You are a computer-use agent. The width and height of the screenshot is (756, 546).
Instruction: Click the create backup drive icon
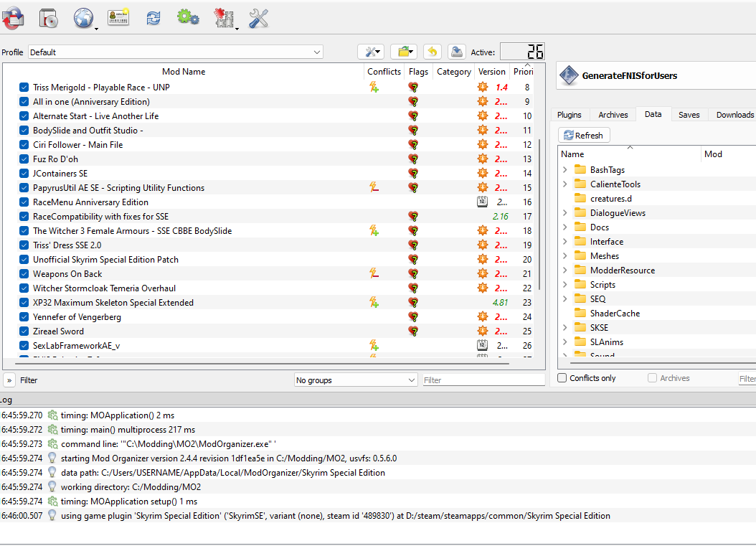[456, 52]
